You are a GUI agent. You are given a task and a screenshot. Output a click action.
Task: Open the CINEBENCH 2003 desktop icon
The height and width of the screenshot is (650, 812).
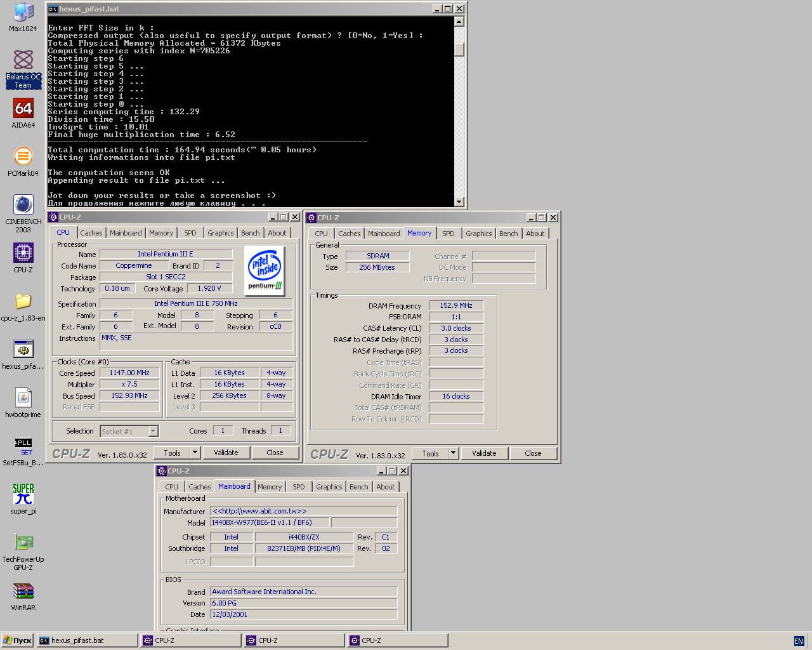(x=23, y=213)
